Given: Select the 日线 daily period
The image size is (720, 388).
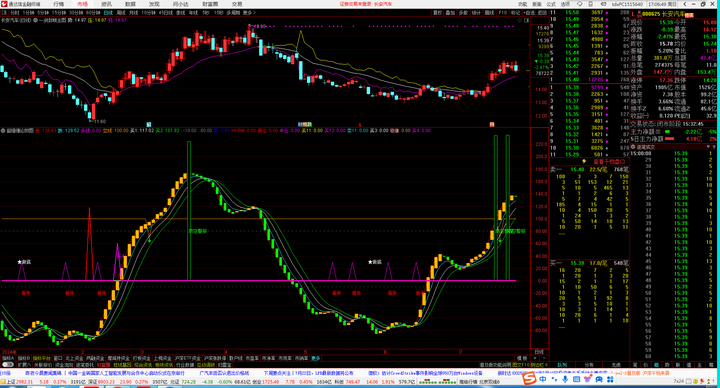Looking at the screenshot, I should tap(108, 13).
